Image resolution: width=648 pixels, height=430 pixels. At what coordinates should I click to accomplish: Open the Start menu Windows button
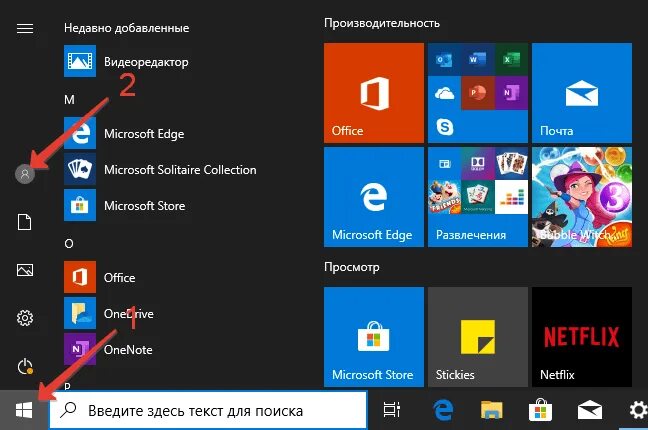point(24,411)
